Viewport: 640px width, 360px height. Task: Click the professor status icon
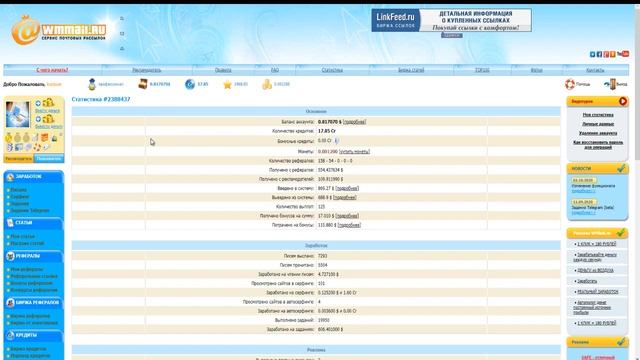(x=92, y=84)
